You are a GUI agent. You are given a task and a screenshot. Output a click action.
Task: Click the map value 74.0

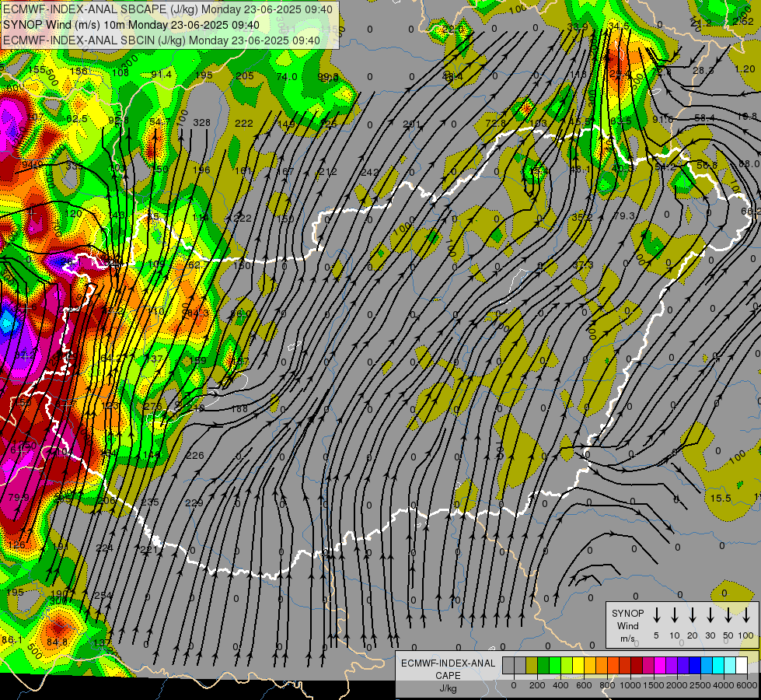[286, 77]
